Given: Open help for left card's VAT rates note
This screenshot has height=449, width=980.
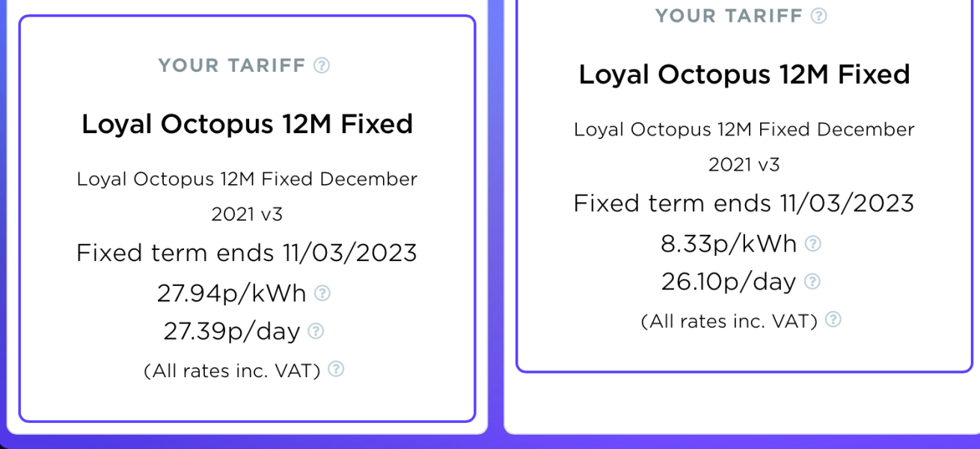Looking at the screenshot, I should 334,370.
